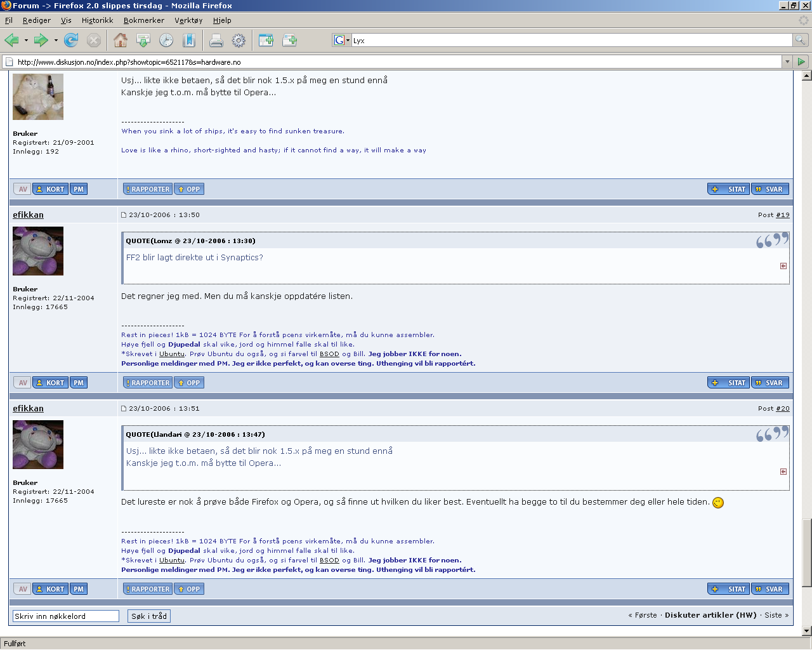Open the Downloads toolbar icon
The height and width of the screenshot is (650, 812).
[143, 41]
